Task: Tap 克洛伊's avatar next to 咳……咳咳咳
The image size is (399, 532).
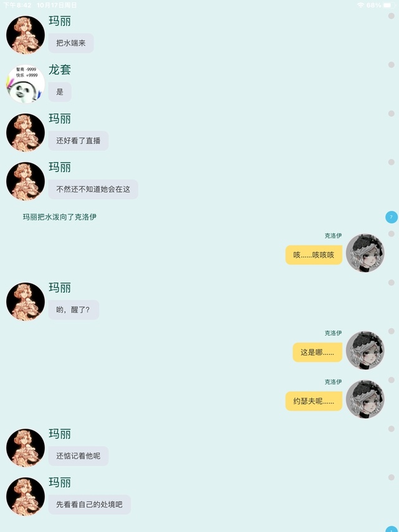Action: coord(365,253)
